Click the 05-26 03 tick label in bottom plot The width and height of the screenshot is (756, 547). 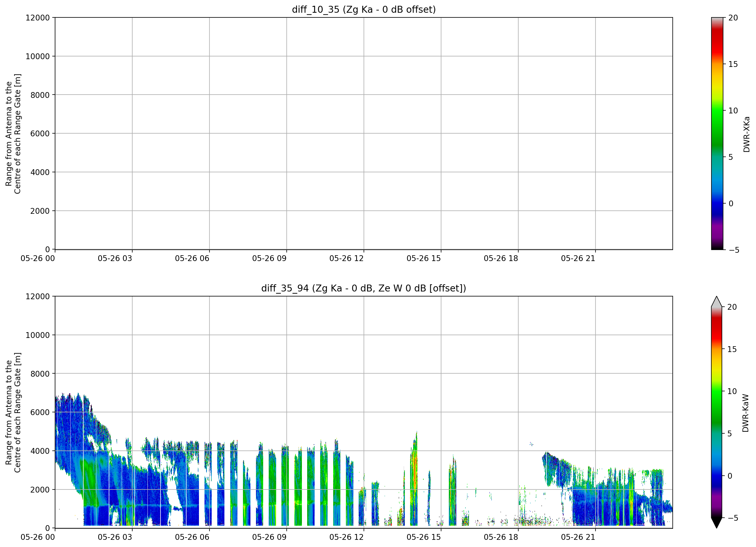(115, 537)
